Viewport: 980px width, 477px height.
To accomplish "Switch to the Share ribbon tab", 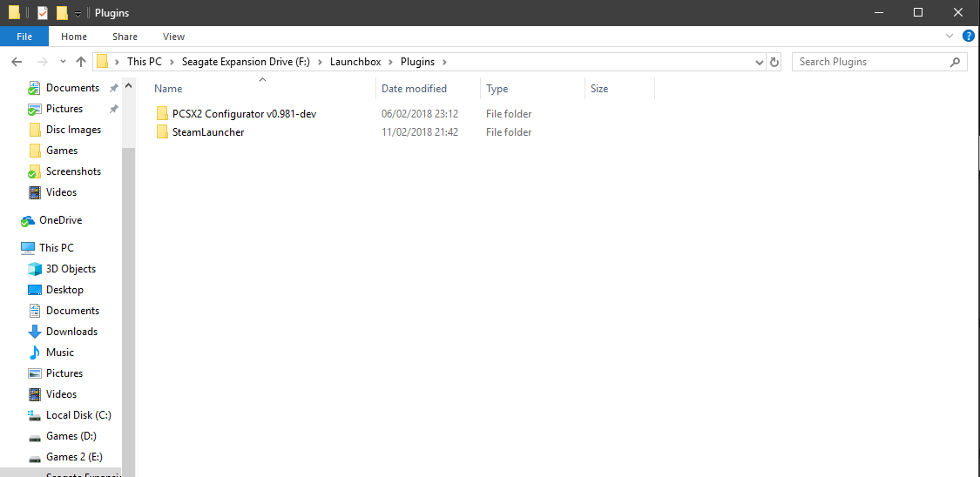I will pyautogui.click(x=125, y=37).
